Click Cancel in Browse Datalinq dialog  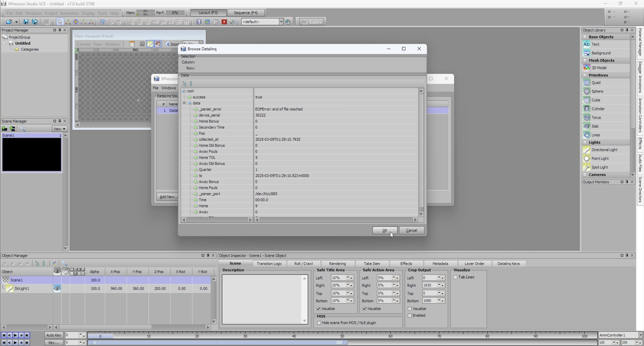412,231
